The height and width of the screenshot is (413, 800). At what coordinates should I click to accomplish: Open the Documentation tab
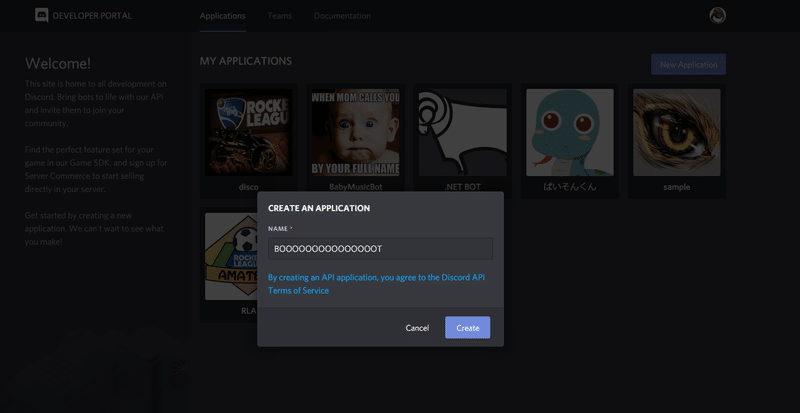(x=342, y=16)
